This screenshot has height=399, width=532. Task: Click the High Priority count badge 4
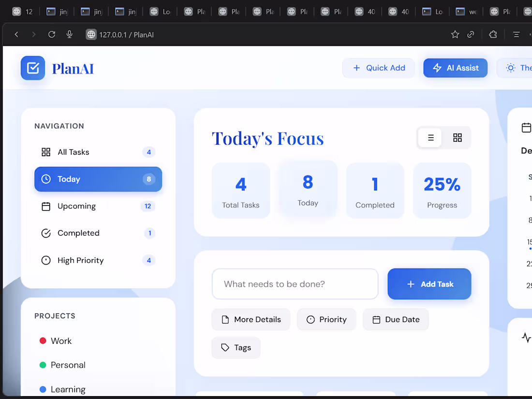[x=148, y=261]
